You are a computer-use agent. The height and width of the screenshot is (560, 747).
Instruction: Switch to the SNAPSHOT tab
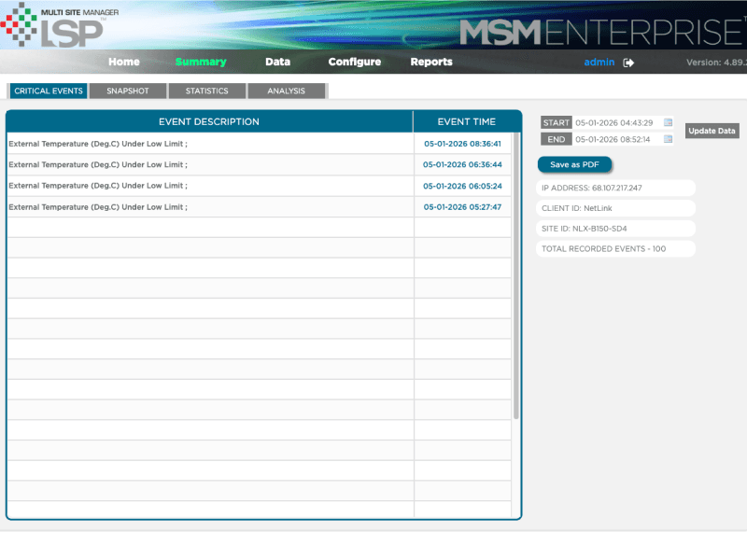(128, 91)
